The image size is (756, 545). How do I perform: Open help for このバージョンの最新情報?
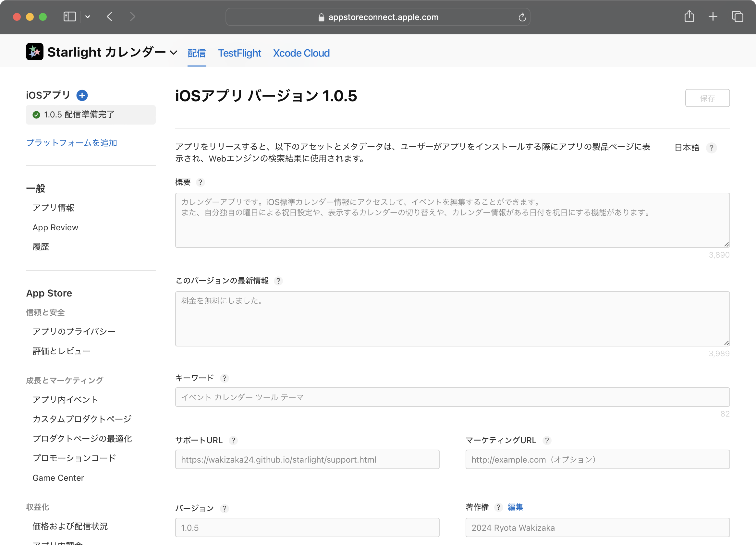(278, 281)
